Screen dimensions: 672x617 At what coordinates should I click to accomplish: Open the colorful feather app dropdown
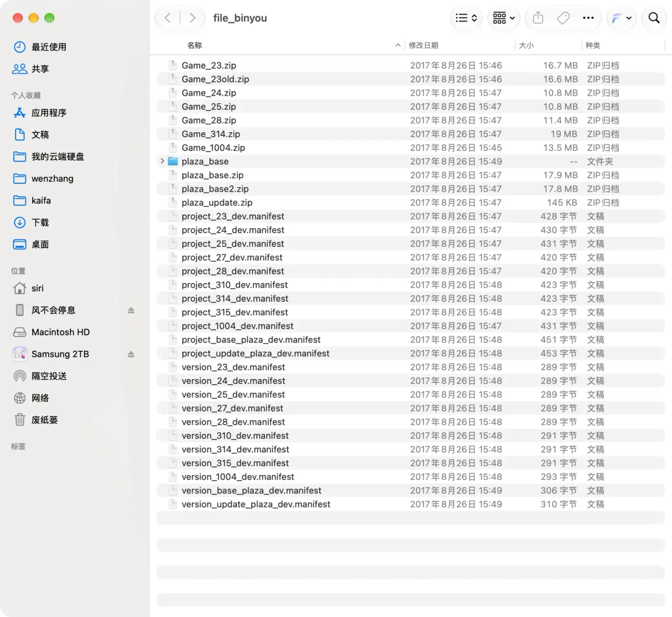(622, 18)
